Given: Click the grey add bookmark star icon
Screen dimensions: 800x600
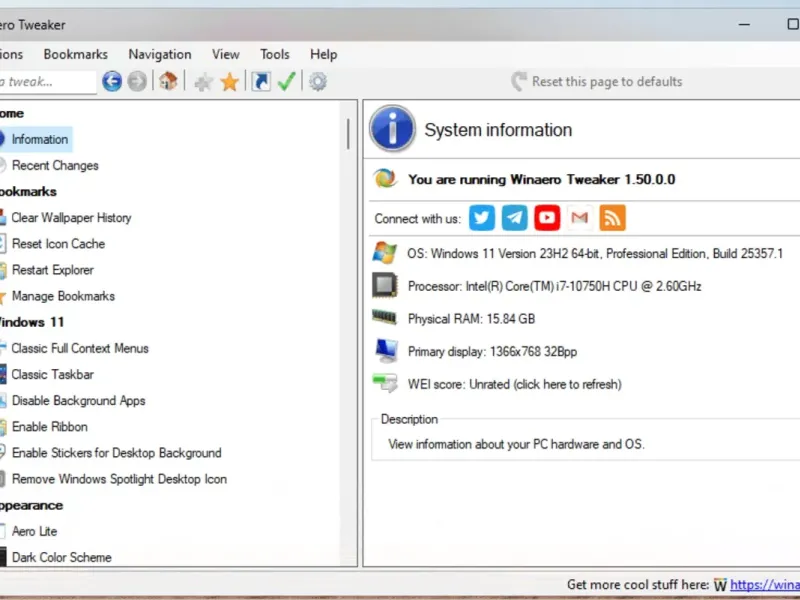Looking at the screenshot, I should pos(204,82).
